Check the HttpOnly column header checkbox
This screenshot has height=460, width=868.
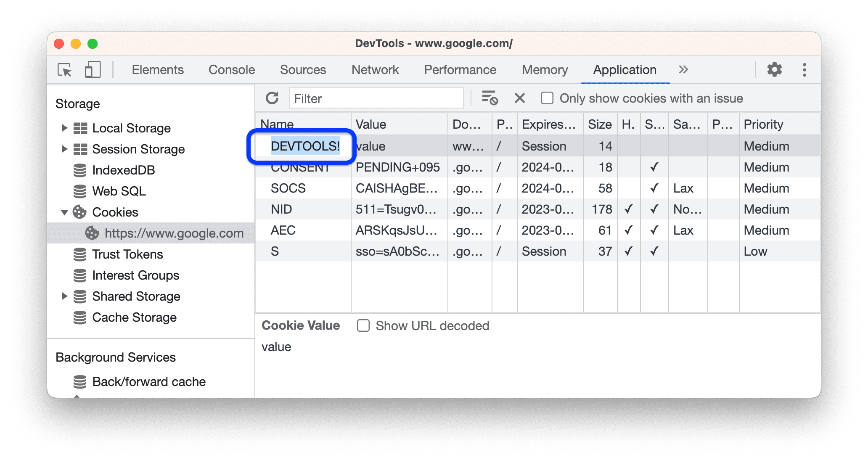pos(626,125)
